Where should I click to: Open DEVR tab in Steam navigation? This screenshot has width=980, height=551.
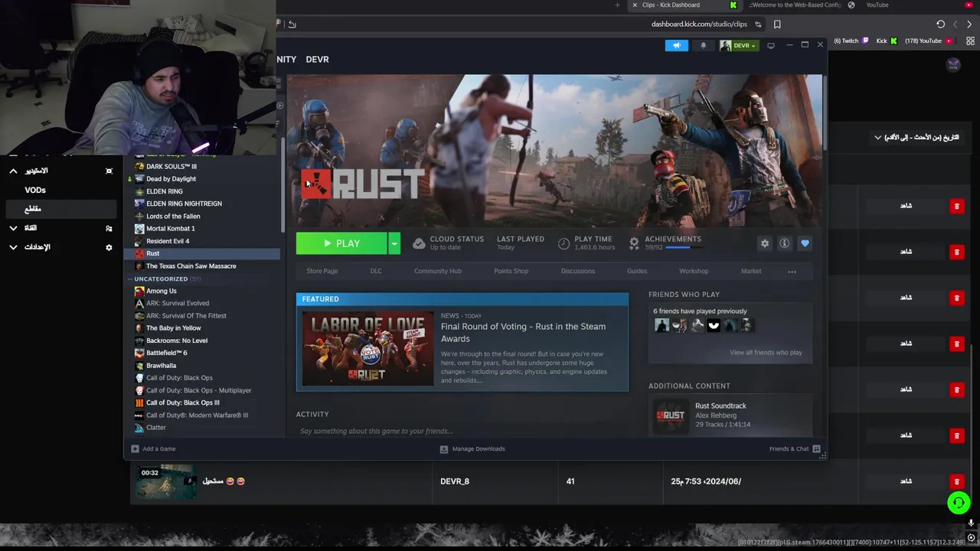pos(317,59)
